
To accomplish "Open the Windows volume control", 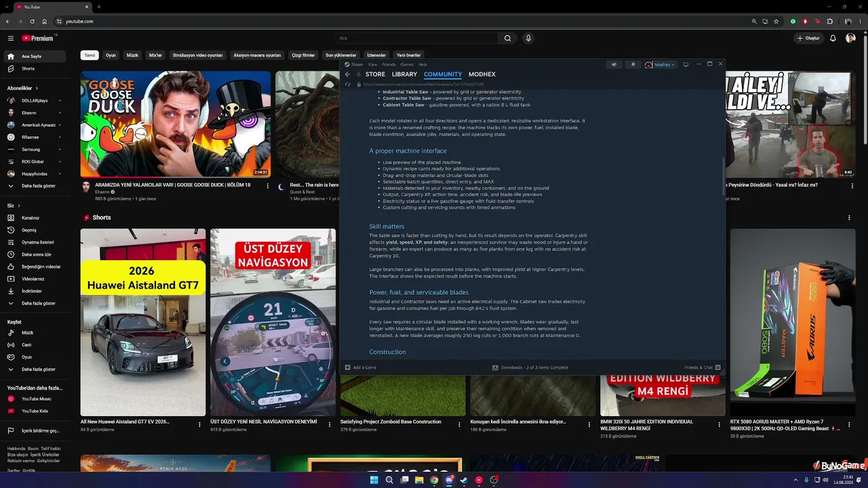I will click(x=825, y=480).
